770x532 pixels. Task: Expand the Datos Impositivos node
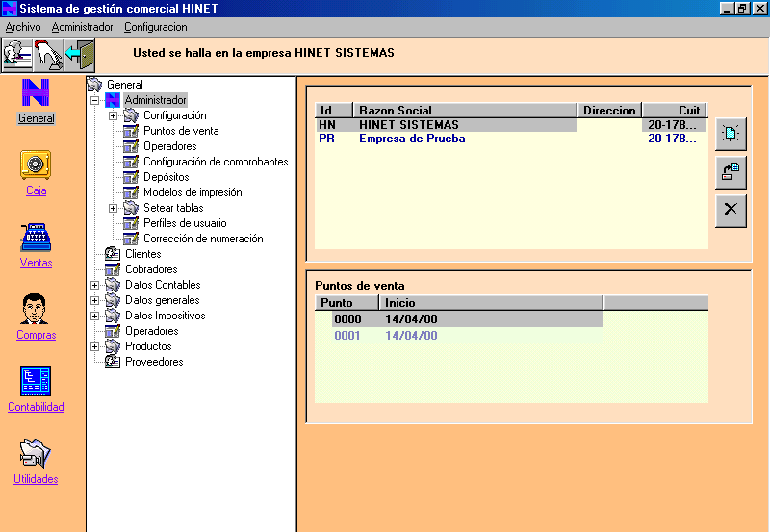(x=94, y=316)
